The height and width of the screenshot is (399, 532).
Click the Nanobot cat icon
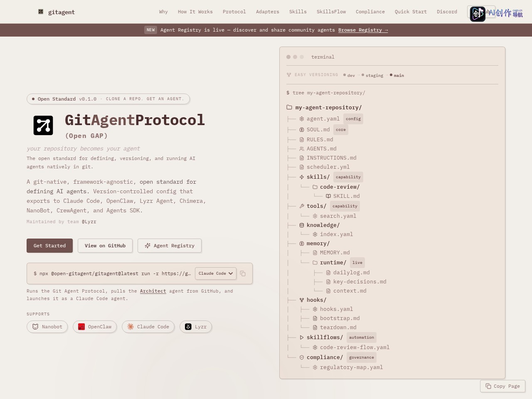click(35, 327)
